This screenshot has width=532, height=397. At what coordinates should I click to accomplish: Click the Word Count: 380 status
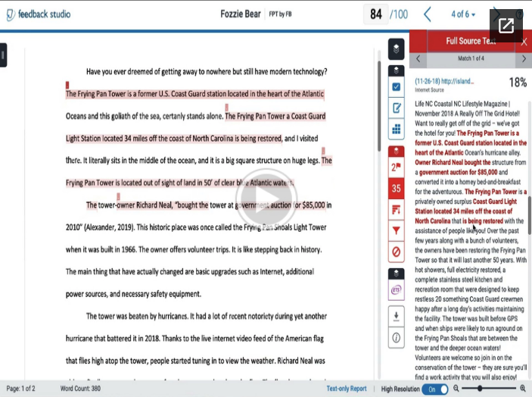(80, 388)
